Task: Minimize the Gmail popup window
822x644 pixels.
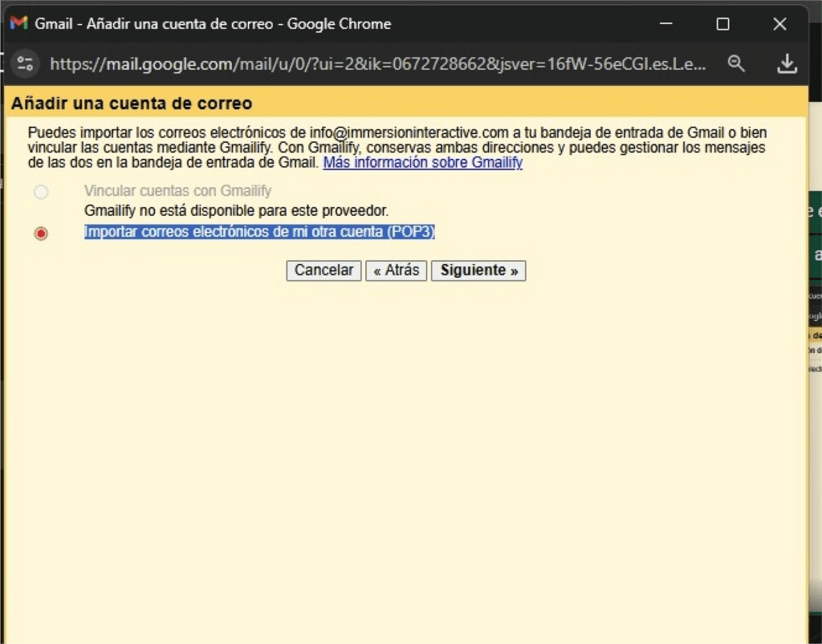Action: point(665,24)
